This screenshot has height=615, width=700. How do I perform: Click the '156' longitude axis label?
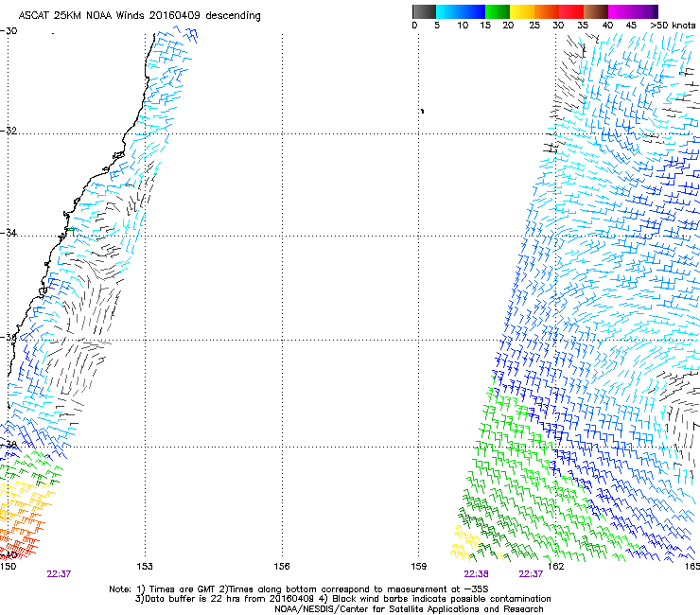(282, 567)
